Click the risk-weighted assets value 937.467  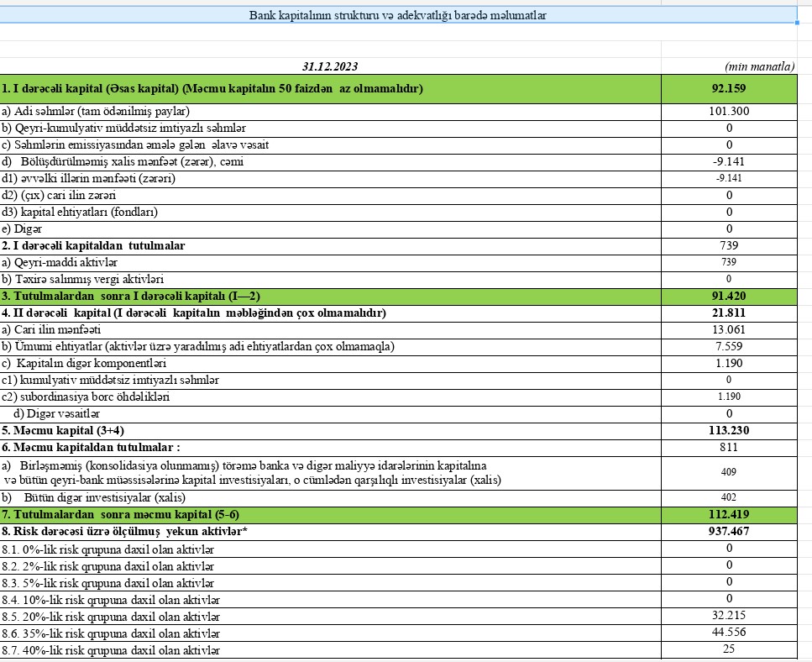[729, 531]
